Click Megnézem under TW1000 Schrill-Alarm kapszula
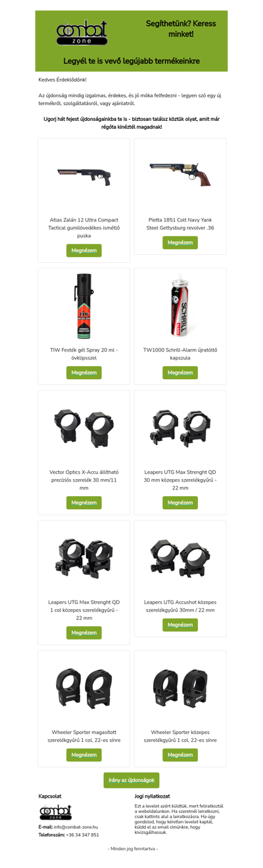The image size is (263, 868). pos(180,373)
